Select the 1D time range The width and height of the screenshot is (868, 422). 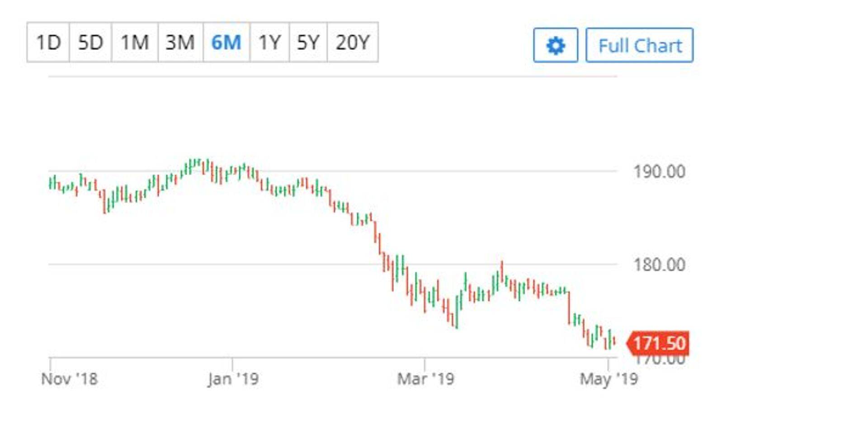point(48,43)
